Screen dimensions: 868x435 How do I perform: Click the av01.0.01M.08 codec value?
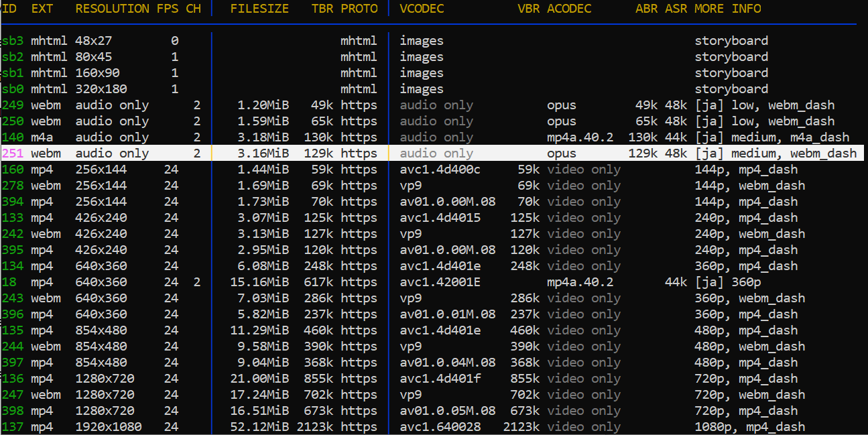pos(448,314)
